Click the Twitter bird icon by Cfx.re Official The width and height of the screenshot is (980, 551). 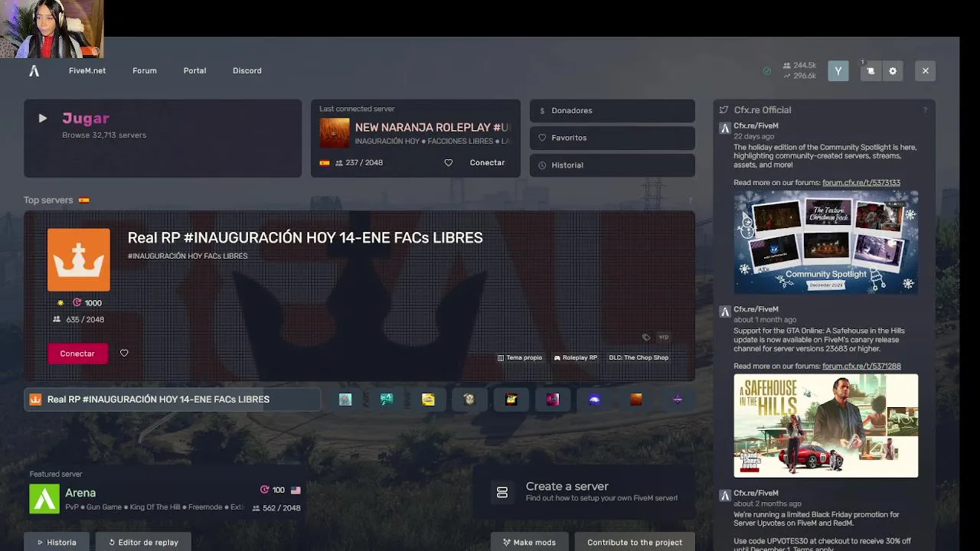pyautogui.click(x=724, y=110)
